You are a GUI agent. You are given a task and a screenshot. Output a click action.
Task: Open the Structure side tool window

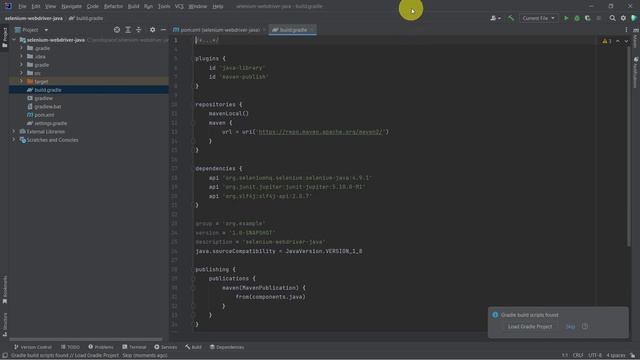4,324
